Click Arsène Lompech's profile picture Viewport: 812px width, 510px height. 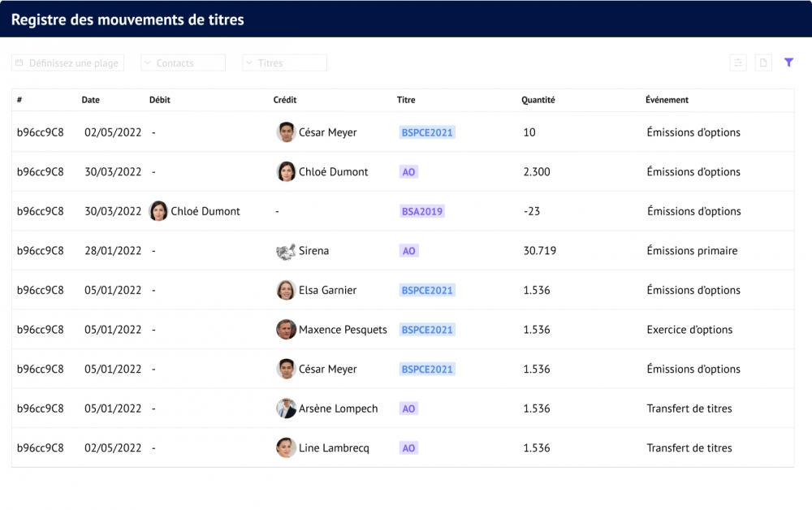[x=286, y=408]
